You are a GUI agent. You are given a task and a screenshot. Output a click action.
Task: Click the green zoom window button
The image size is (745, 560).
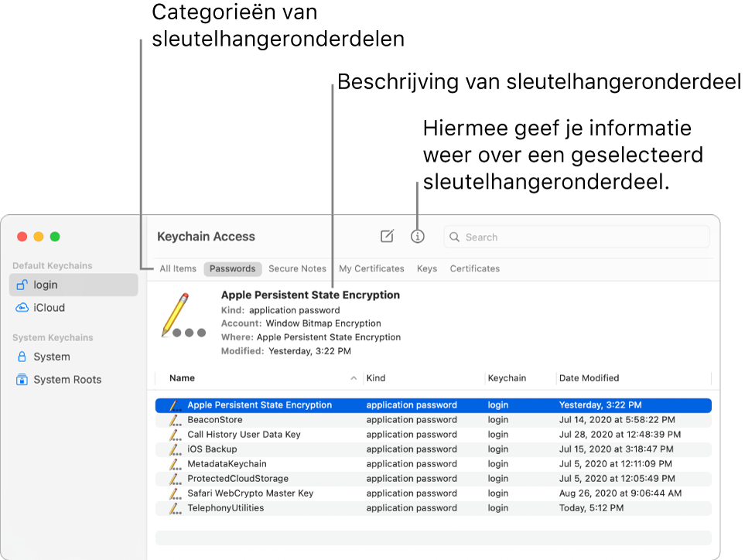tap(55, 237)
